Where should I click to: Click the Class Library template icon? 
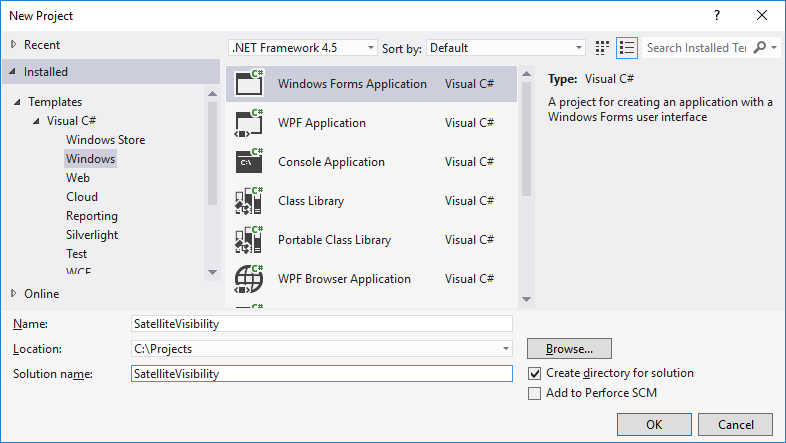click(x=248, y=201)
